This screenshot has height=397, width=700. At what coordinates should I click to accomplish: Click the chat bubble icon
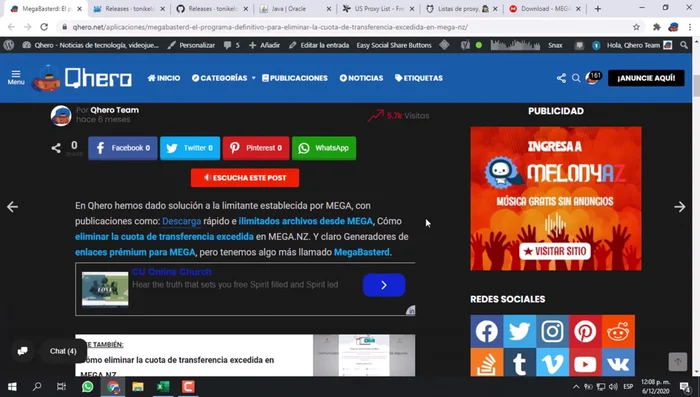[22, 351]
